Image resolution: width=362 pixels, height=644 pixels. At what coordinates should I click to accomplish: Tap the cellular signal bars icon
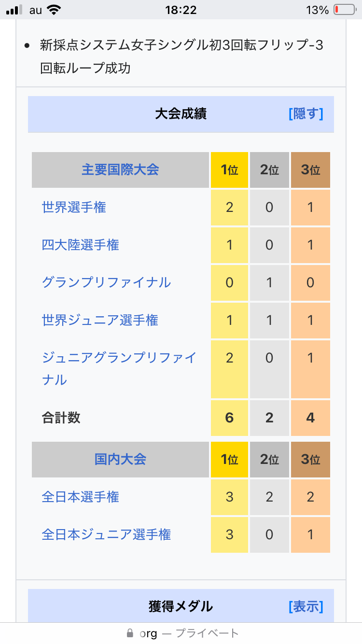(x=14, y=10)
